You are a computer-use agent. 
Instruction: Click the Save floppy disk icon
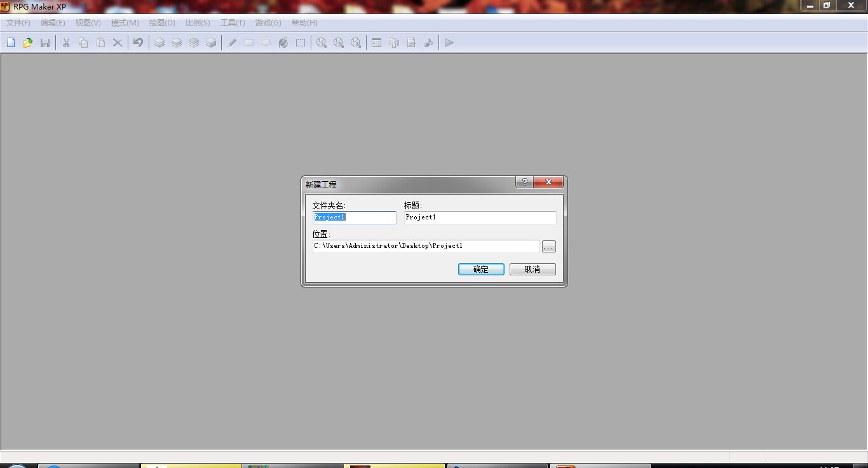[45, 43]
